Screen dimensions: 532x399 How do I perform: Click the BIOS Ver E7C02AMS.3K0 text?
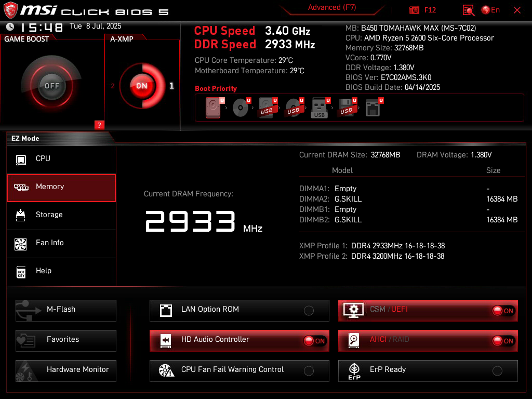click(389, 77)
